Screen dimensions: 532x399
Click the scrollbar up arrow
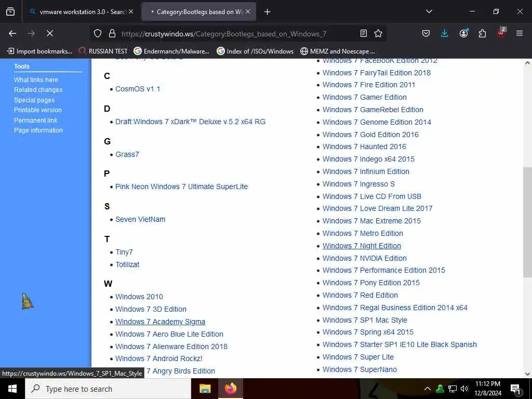pos(528,63)
